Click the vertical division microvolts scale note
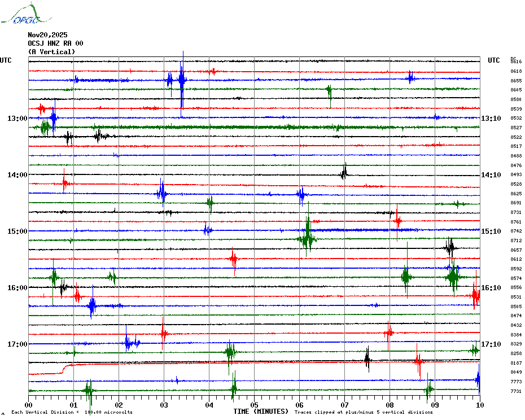Image resolution: width=525 pixels, height=420 pixels. pyautogui.click(x=72, y=412)
